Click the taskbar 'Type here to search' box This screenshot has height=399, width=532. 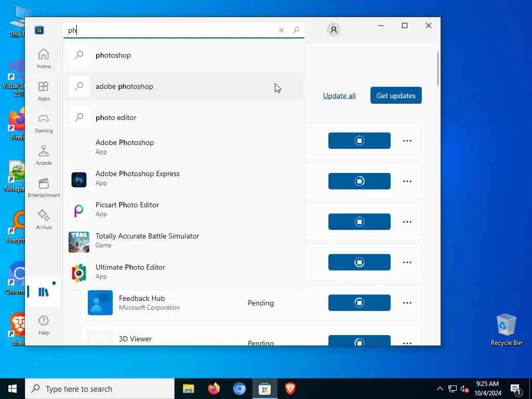(100, 389)
